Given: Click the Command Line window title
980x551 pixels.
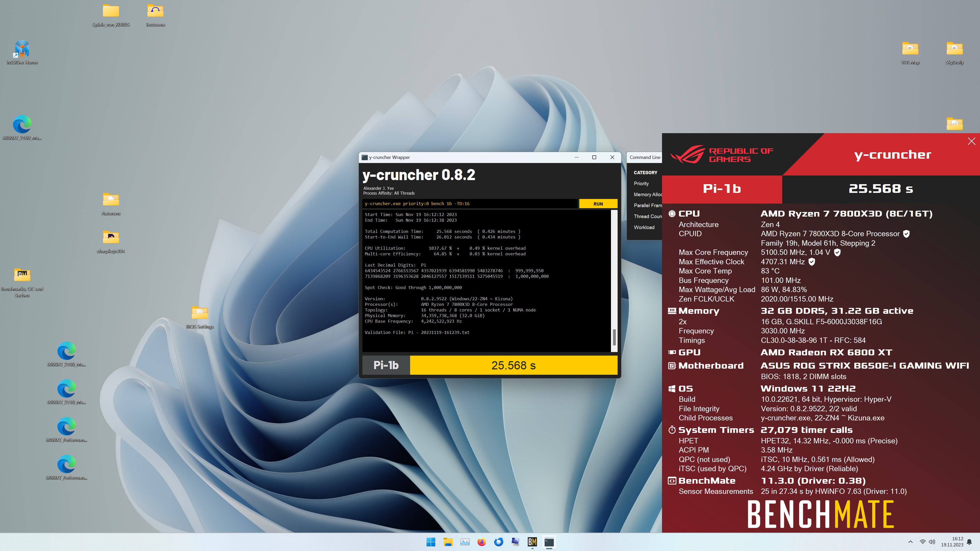Looking at the screenshot, I should [x=645, y=157].
